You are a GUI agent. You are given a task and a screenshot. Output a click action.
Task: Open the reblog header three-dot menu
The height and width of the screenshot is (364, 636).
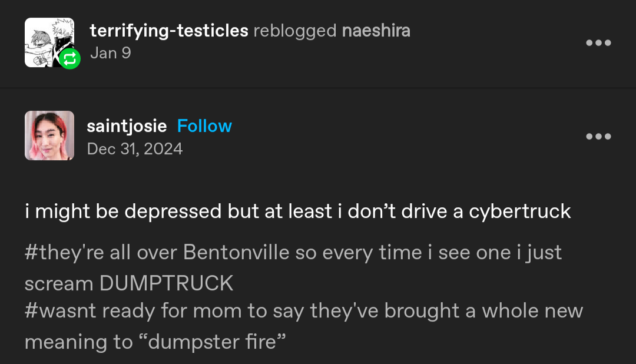coord(598,42)
